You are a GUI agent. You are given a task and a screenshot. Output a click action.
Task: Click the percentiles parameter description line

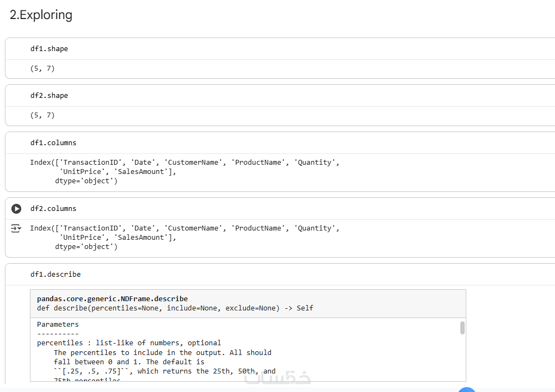tap(129, 343)
